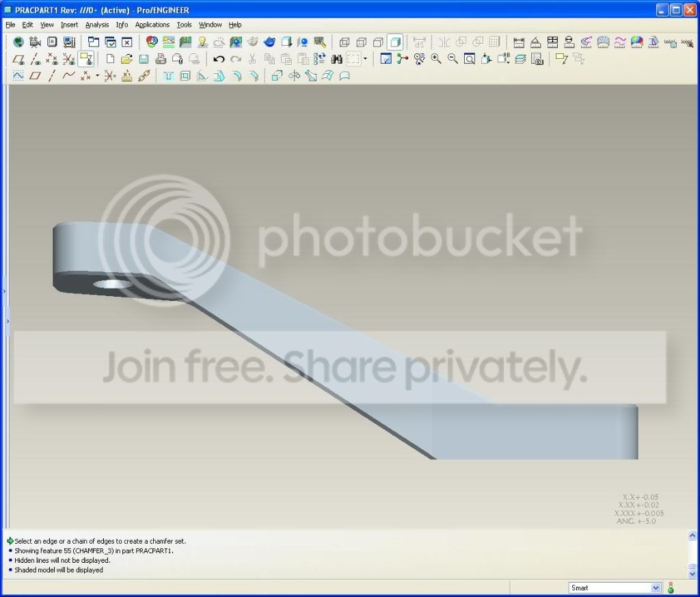Viewport: 700px width, 597px height.
Task: Toggle annotation element display icon
Action: 85,59
